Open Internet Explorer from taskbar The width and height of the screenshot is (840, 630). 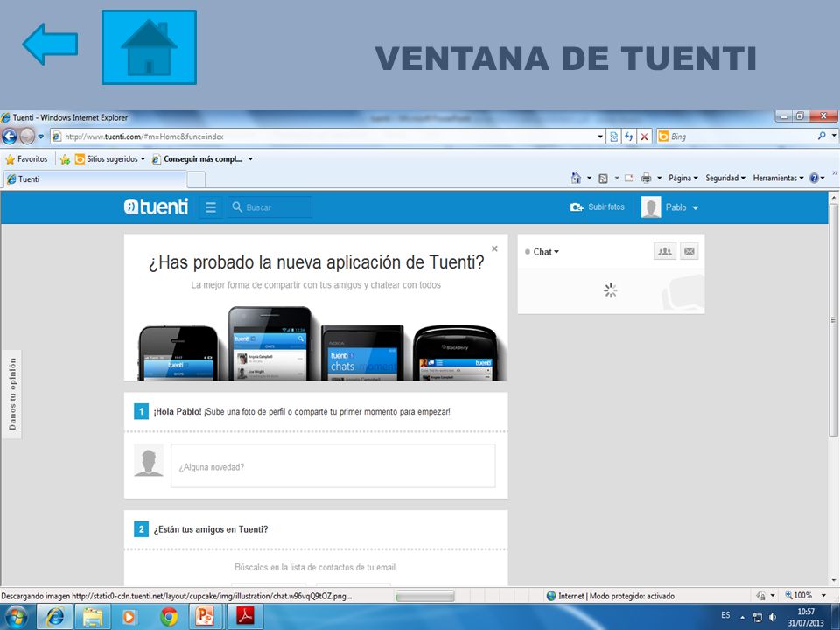pos(54,617)
